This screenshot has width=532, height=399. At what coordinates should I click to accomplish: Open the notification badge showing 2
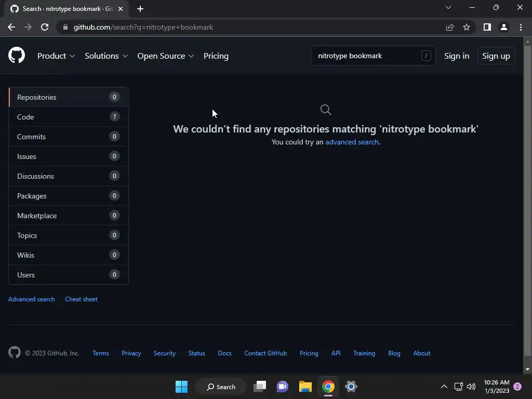(517, 387)
